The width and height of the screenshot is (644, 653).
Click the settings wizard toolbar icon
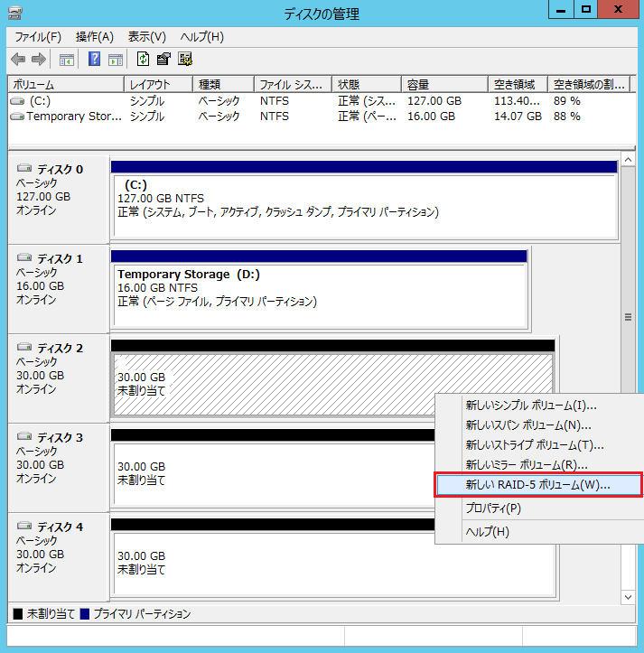(x=185, y=59)
